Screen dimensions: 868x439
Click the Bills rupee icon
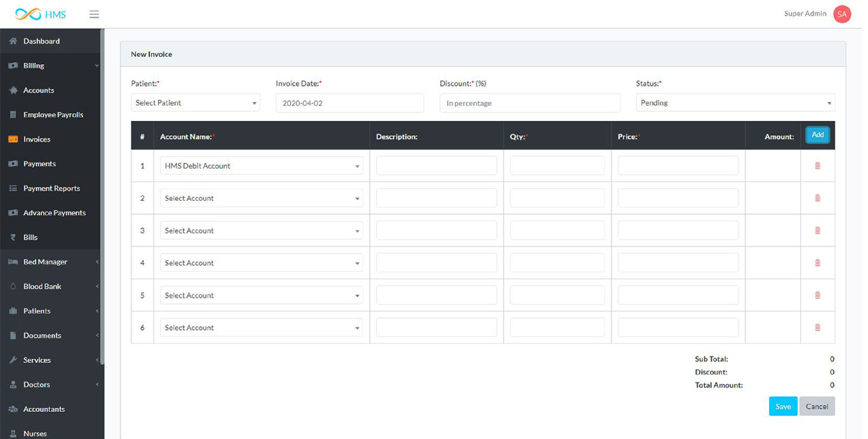click(13, 237)
